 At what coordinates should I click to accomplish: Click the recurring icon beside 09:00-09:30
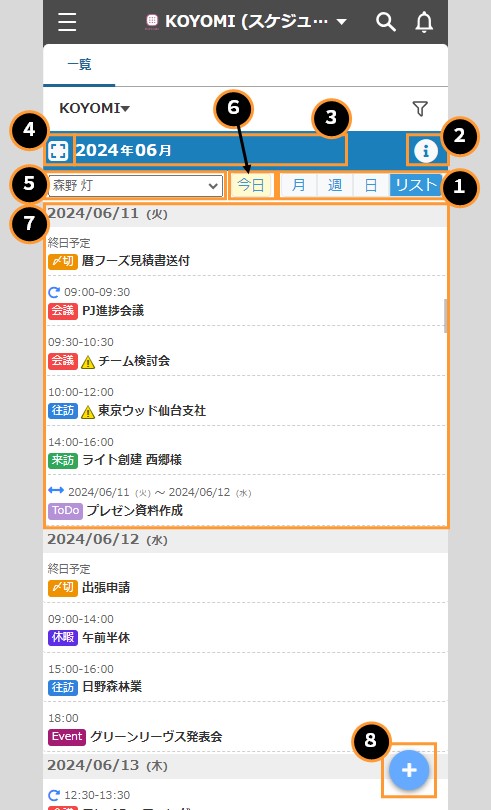(x=54, y=292)
